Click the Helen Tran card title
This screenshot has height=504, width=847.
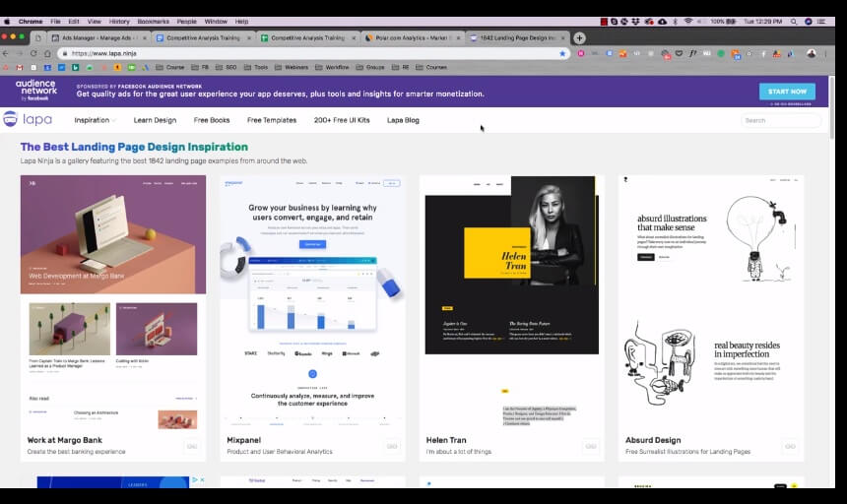446,440
